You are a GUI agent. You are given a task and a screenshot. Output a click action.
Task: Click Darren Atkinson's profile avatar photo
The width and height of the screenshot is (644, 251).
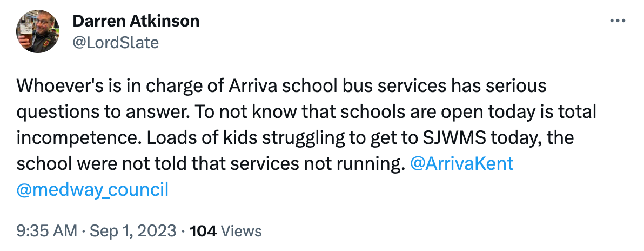point(38,31)
